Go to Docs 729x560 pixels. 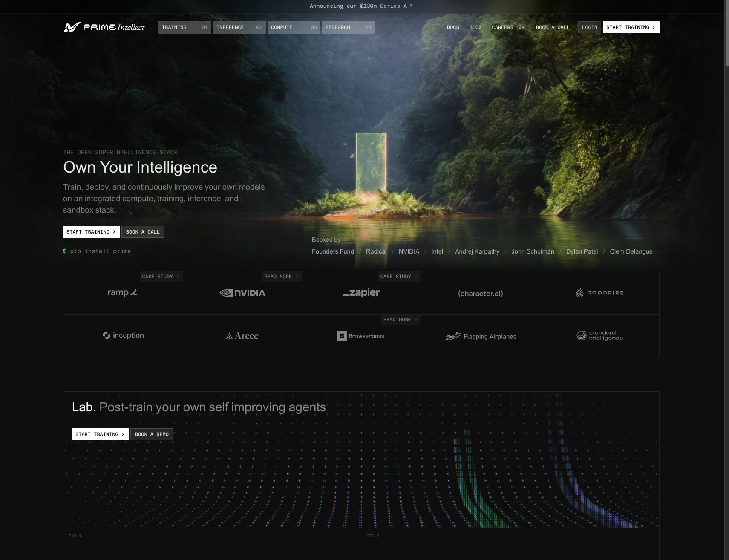453,27
